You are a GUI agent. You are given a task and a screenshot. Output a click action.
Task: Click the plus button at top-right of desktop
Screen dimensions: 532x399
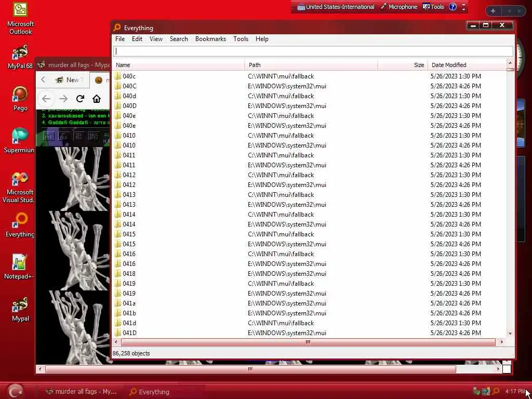click(493, 11)
